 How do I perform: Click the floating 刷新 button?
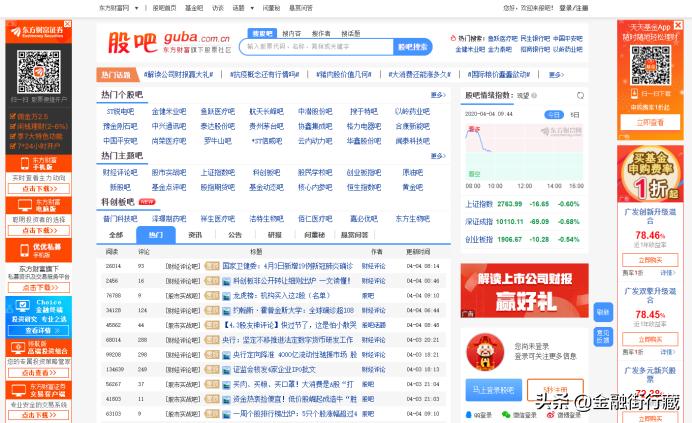(x=603, y=312)
